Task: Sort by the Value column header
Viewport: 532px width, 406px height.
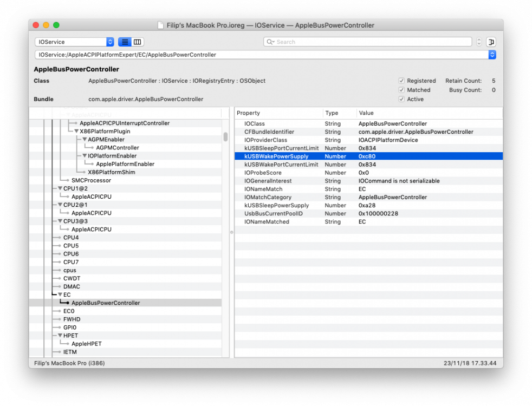Action: point(430,113)
